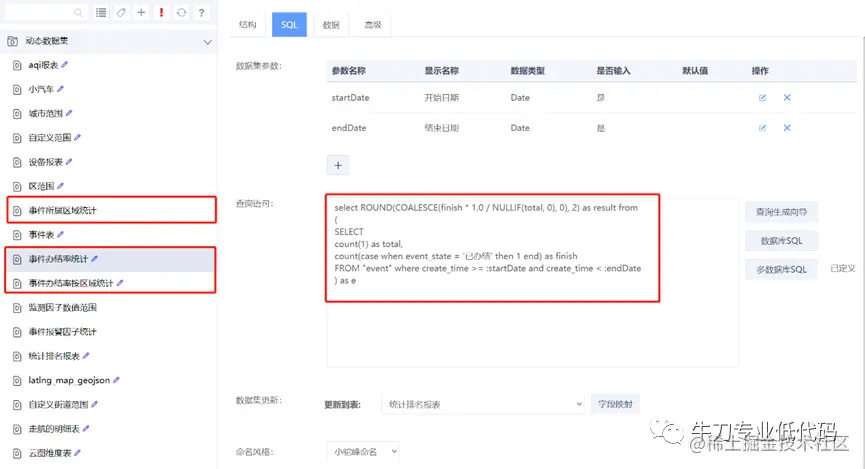Click the tag icon in sidebar toolbar
The height and width of the screenshot is (469, 865).
[x=121, y=12]
